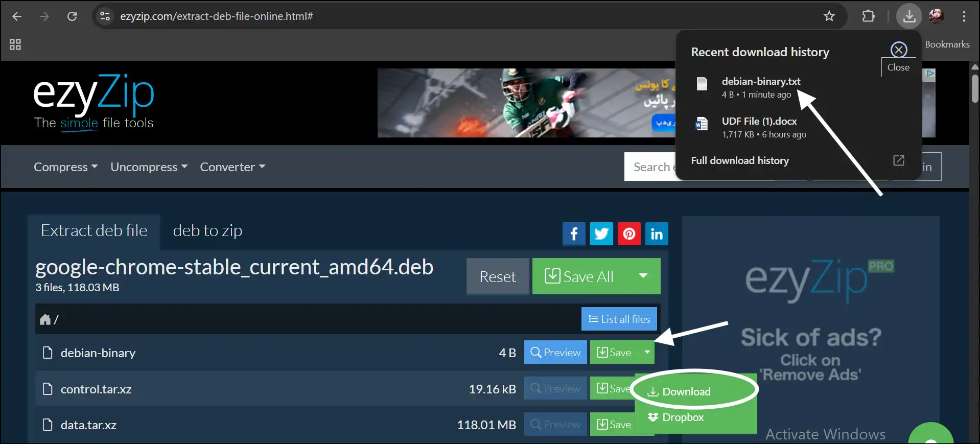Click the browser forward arrow
The image size is (980, 444).
pos(44,16)
